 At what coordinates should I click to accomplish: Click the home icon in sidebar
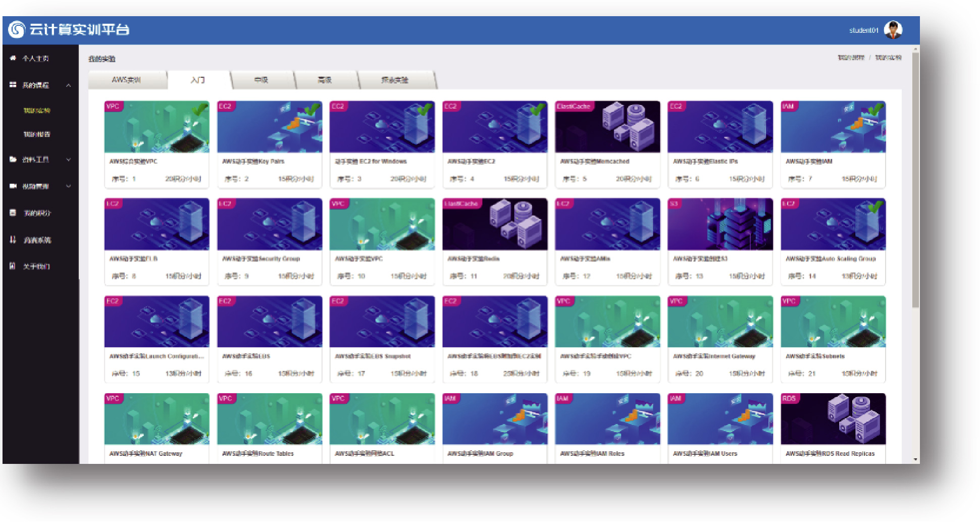[x=13, y=58]
